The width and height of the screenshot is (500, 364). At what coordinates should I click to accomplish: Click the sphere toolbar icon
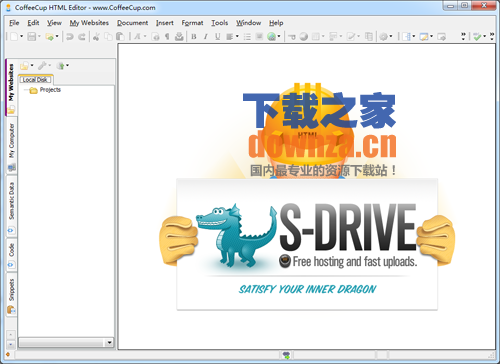(303, 37)
